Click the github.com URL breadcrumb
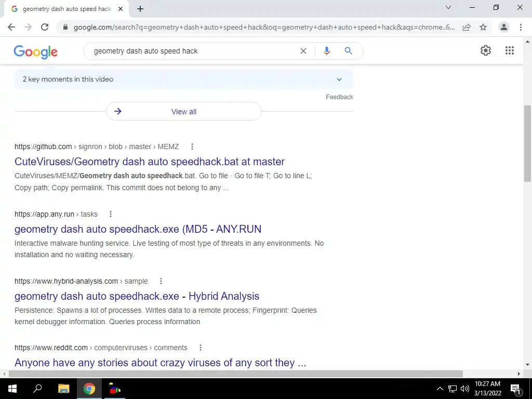532x399 pixels. 96,147
